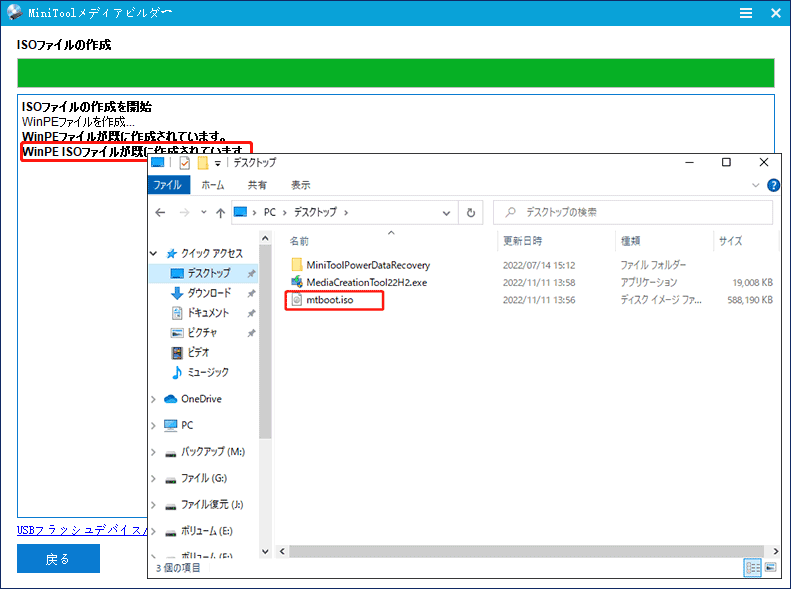Click PC in the address breadcrumb
The width and height of the screenshot is (791, 589).
[x=270, y=212]
